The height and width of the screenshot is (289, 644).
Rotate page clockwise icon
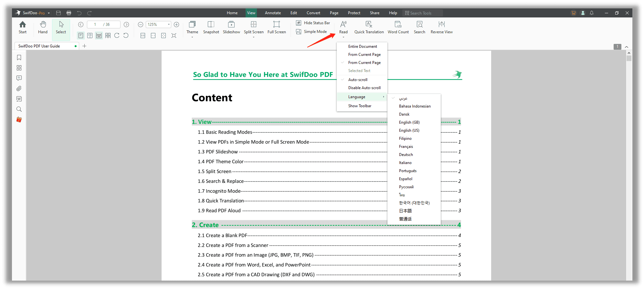(x=117, y=36)
